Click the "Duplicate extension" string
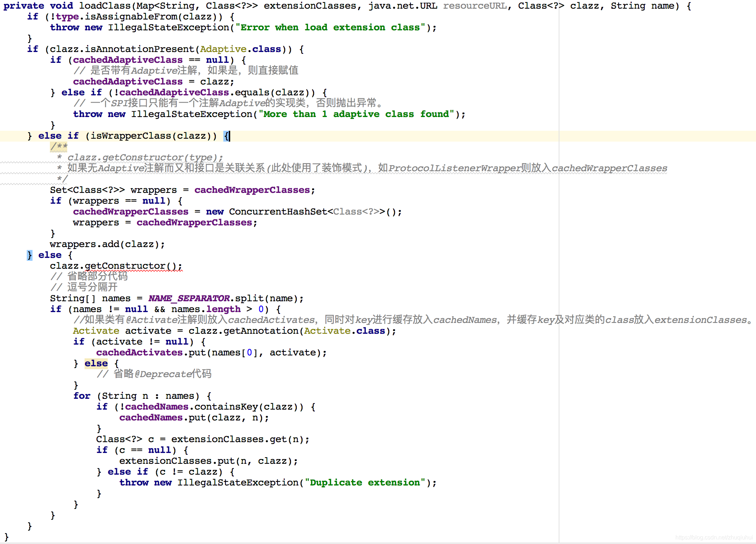Image resolution: width=756 pixels, height=544 pixels. tap(365, 483)
